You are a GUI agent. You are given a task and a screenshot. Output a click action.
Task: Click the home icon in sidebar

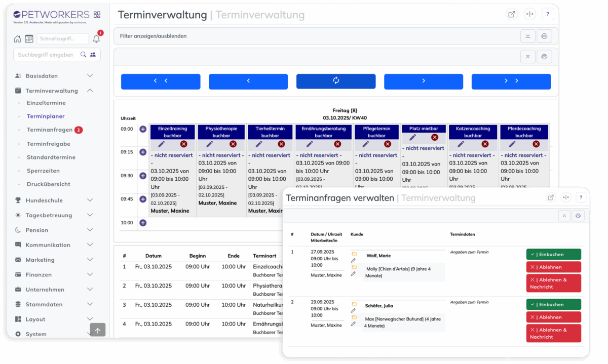pyautogui.click(x=18, y=39)
